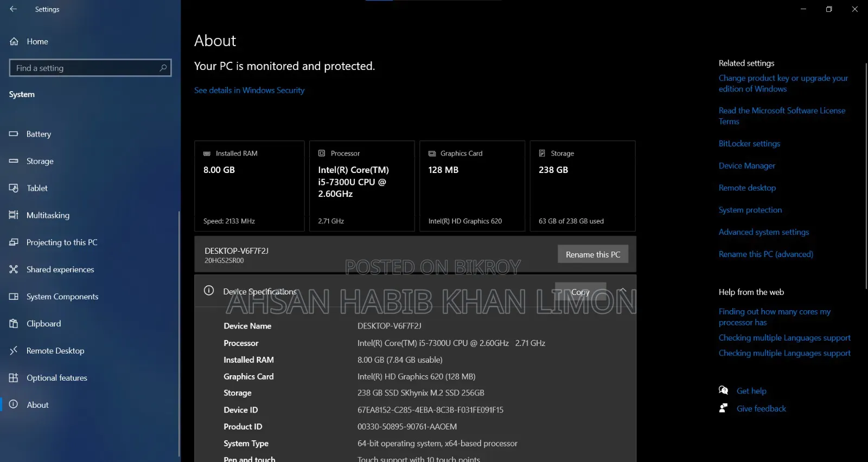Minimize the Settings window
This screenshot has height=462, width=868.
click(x=803, y=9)
